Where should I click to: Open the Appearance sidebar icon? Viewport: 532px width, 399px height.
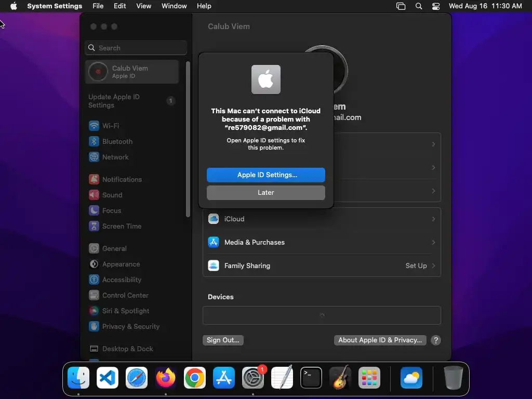(x=94, y=264)
